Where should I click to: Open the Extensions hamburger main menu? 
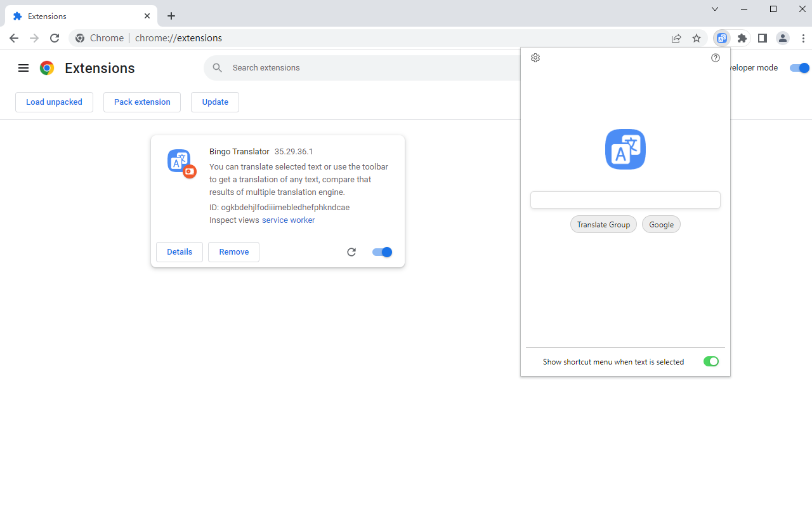click(23, 68)
